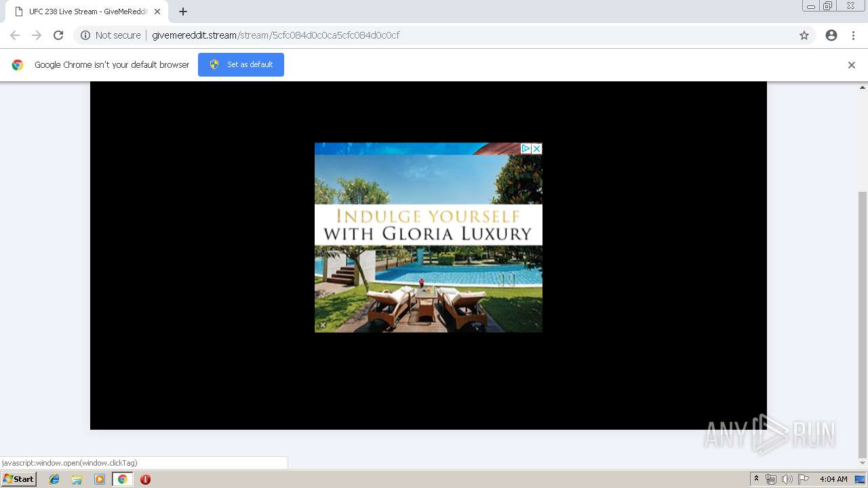Open the network tray icon
868x488 pixels.
[x=771, y=479]
